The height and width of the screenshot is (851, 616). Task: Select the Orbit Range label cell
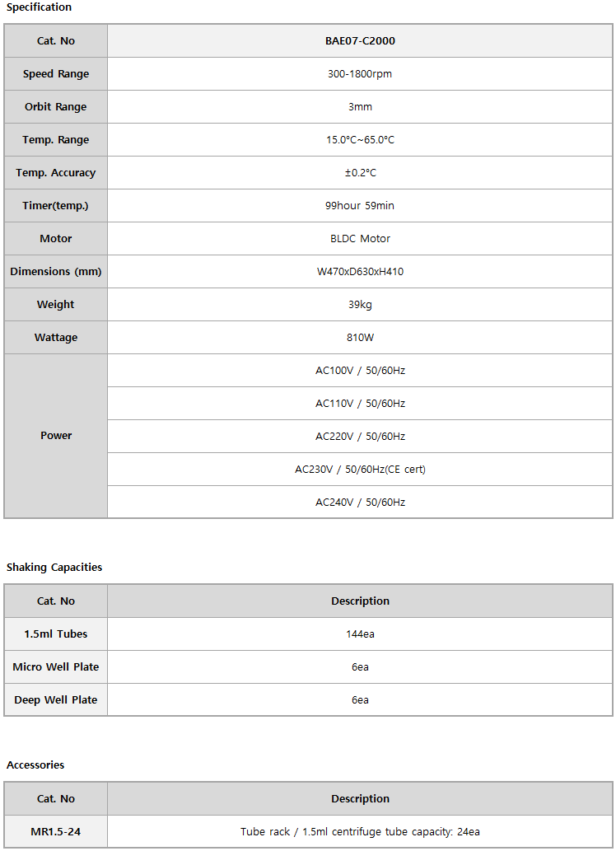click(56, 107)
